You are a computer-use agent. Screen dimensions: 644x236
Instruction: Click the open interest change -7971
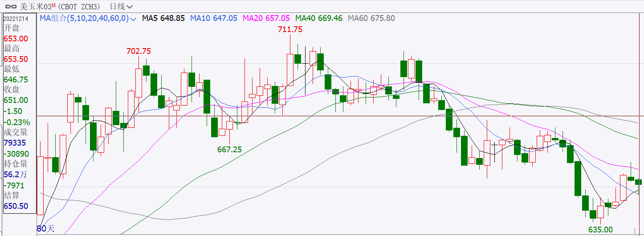[14, 185]
